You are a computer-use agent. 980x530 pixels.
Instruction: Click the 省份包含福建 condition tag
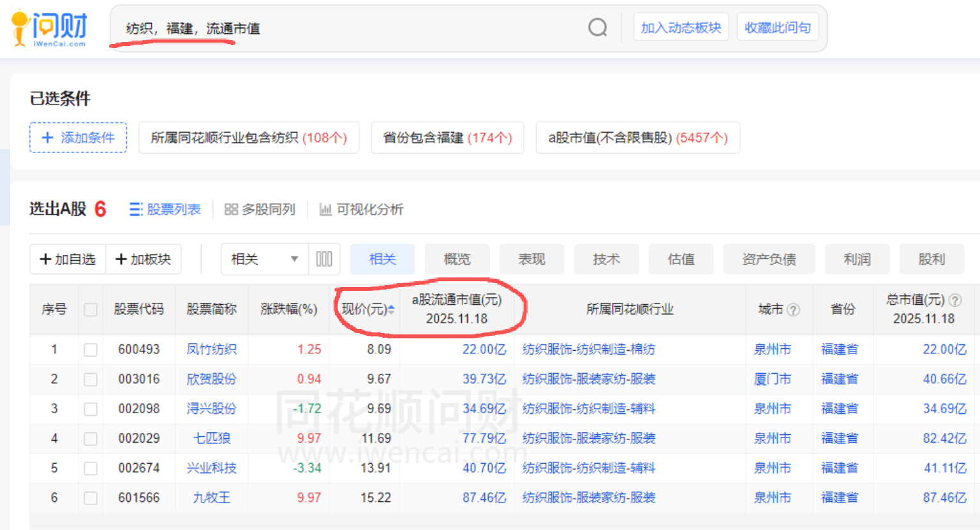[x=447, y=137]
